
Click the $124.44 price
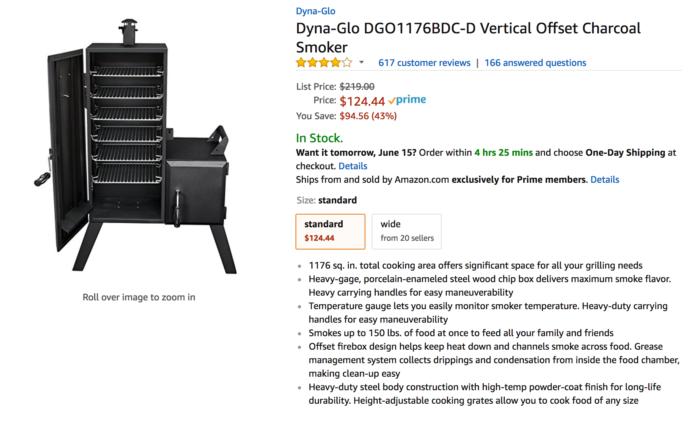362,101
